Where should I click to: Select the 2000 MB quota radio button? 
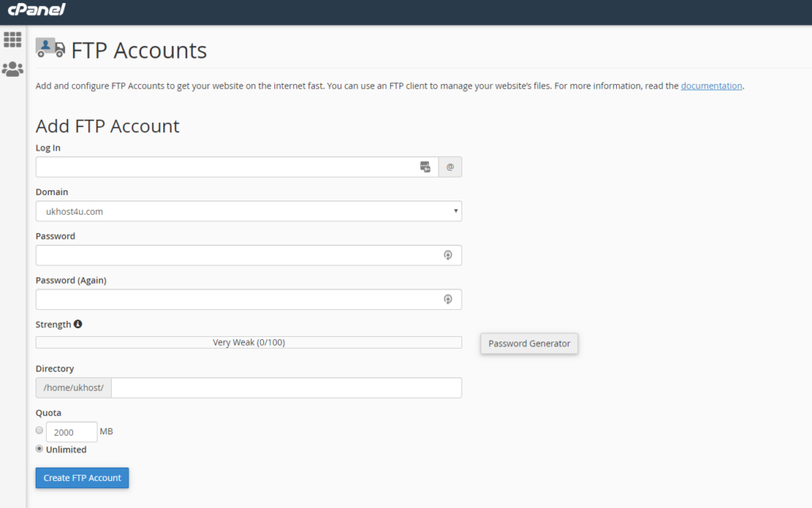pos(40,430)
